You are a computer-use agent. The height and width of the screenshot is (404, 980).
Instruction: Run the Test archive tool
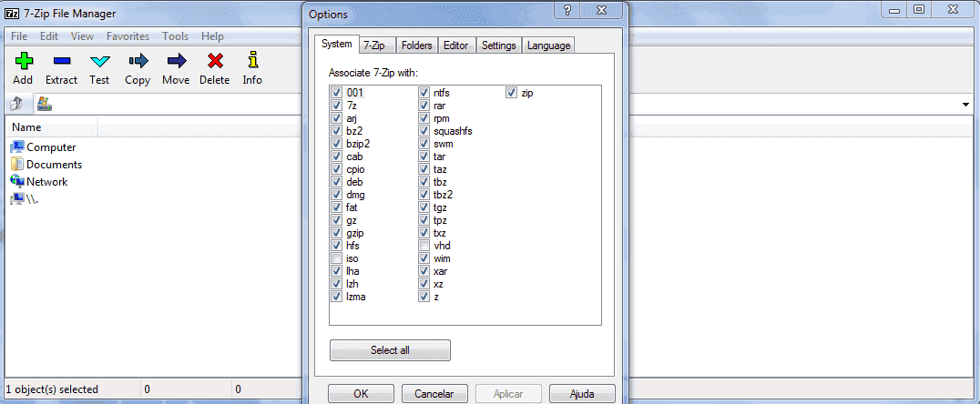pyautogui.click(x=99, y=61)
